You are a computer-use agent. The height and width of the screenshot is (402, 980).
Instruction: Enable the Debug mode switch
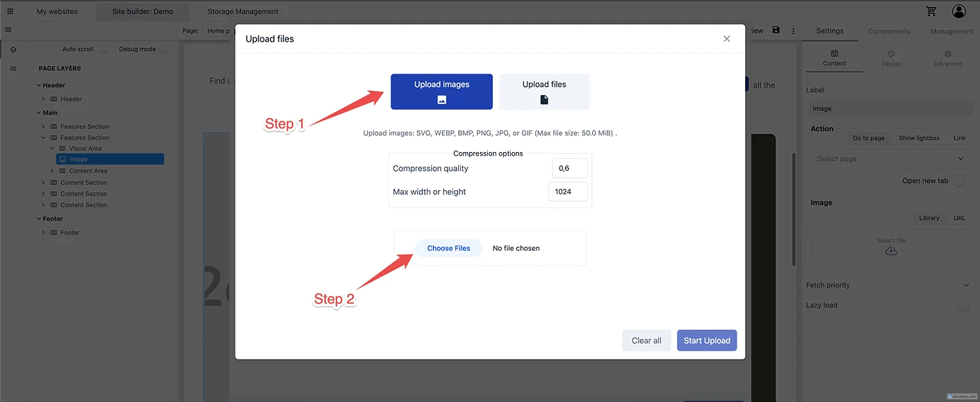click(163, 49)
